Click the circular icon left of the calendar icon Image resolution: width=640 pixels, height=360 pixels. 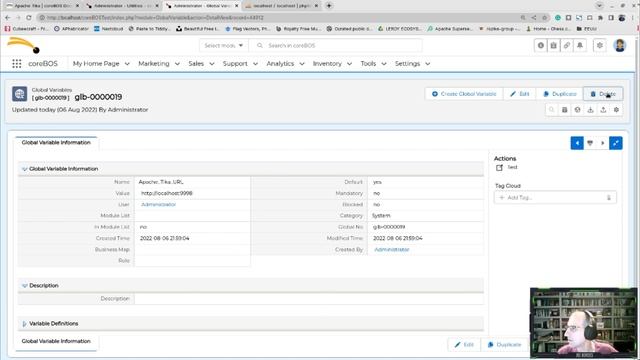pos(541,45)
